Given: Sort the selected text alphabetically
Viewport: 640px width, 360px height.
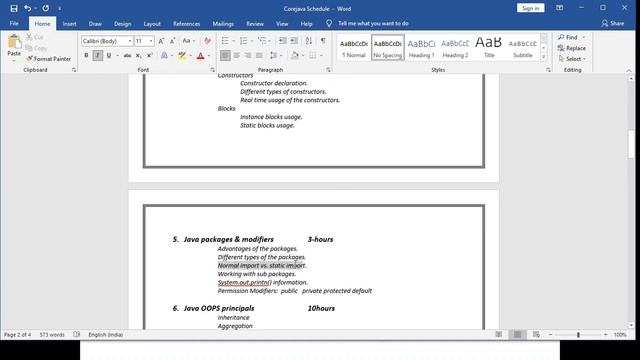Looking at the screenshot, I should pos(309,41).
